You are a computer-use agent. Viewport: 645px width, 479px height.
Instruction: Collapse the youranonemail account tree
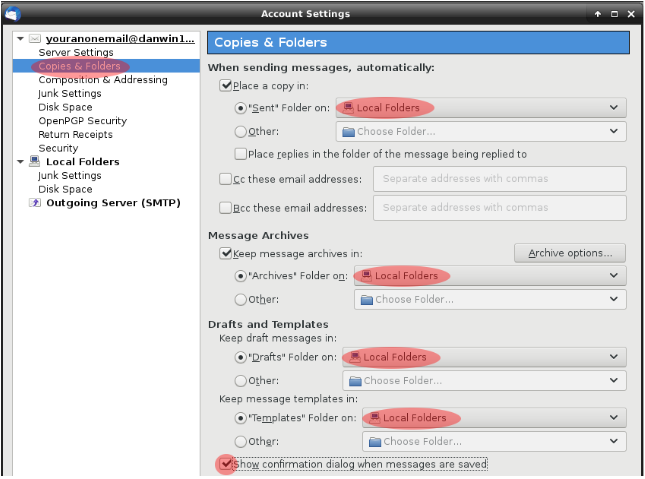(21, 39)
